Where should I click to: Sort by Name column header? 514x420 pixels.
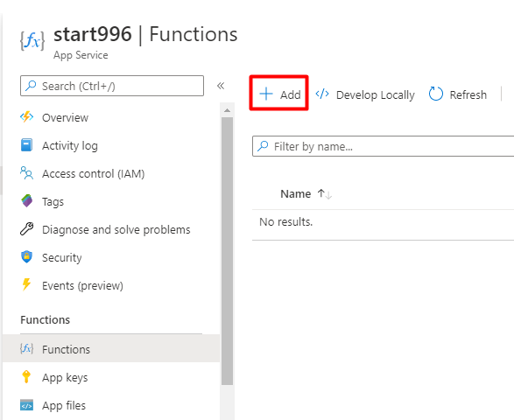(295, 194)
